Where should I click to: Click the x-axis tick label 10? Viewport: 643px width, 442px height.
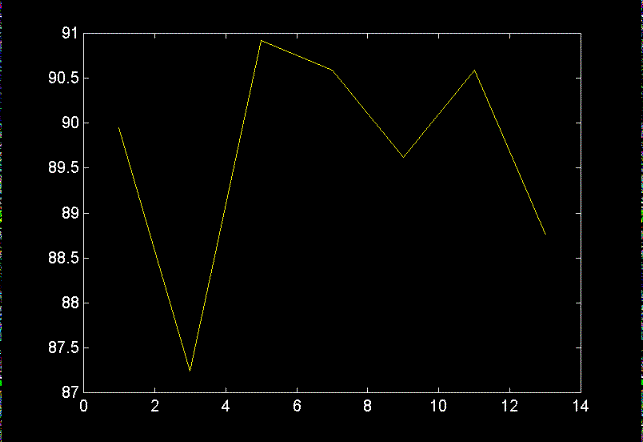click(x=439, y=406)
